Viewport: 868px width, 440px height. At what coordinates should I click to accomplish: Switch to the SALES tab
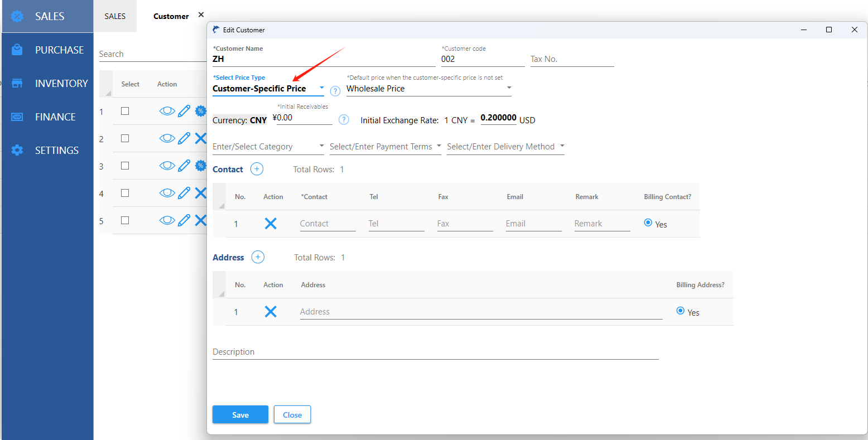pos(115,16)
